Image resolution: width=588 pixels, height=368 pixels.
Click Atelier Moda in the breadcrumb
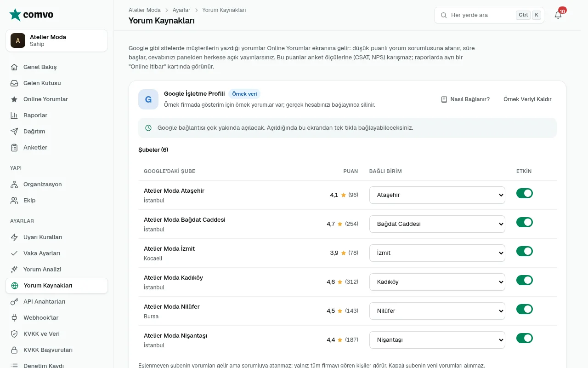click(145, 10)
